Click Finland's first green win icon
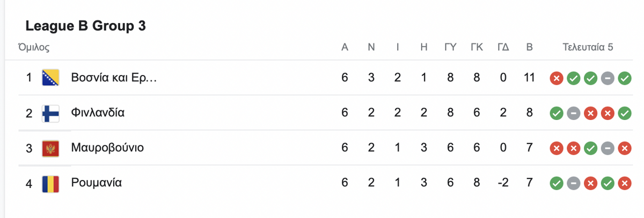This screenshot has width=644, height=218. coord(556,114)
